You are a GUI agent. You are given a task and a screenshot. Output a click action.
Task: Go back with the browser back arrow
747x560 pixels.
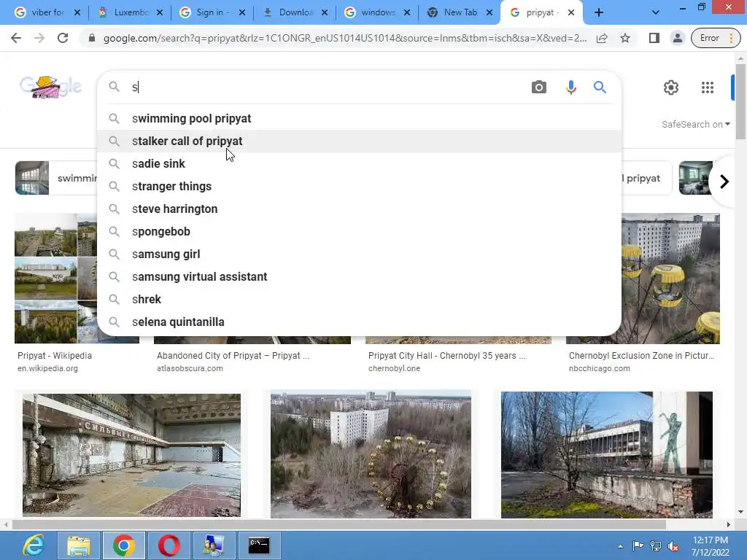[x=16, y=38]
